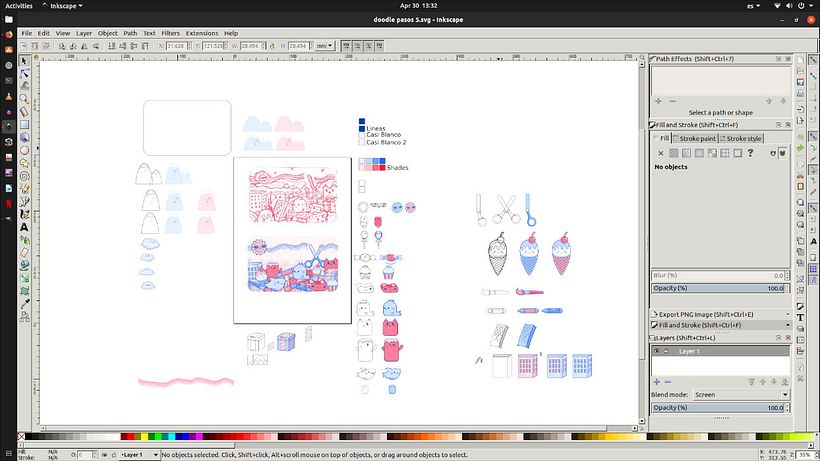Toggle the lock on Layer 1
This screenshot has width=820, height=461.
coord(666,351)
